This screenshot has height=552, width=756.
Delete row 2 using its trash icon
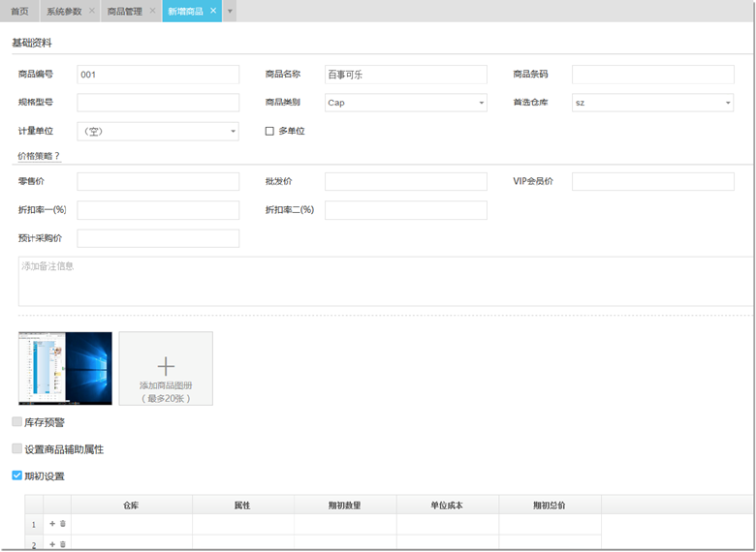point(63,544)
